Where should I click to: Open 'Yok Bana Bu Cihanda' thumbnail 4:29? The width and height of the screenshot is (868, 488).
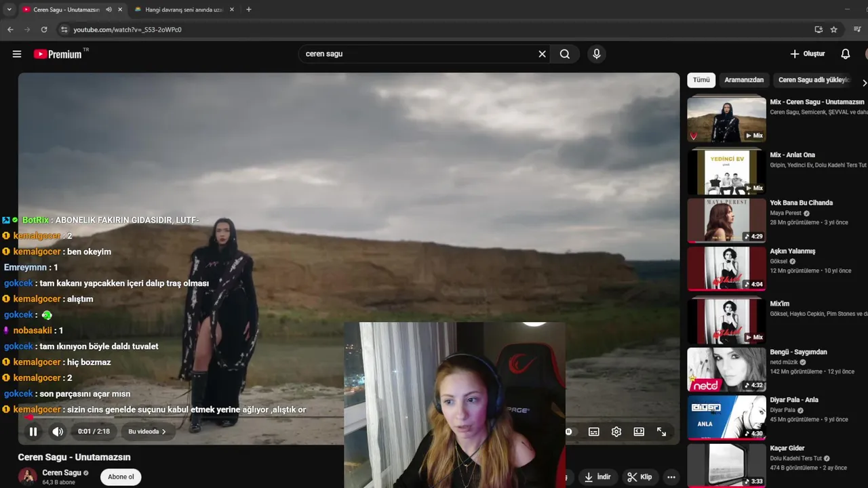pos(726,220)
